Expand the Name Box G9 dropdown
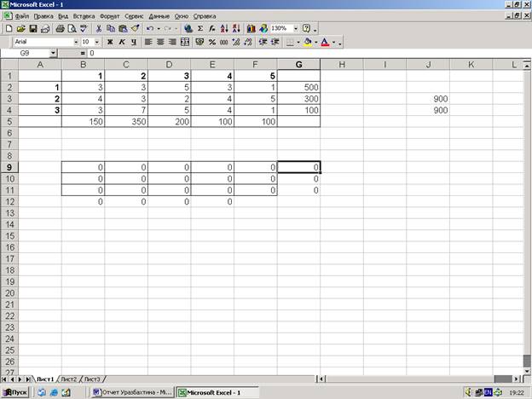 click(53, 53)
